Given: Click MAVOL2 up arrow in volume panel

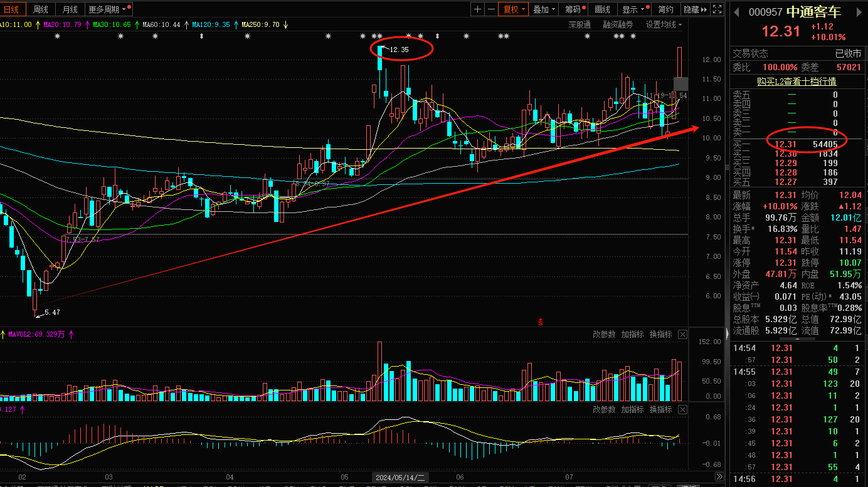Looking at the screenshot, I should 71,335.
